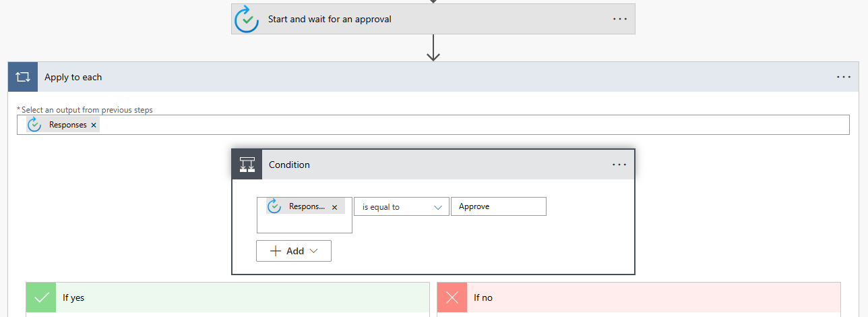Click the Approve value input field
The height and width of the screenshot is (317, 868).
click(x=498, y=206)
